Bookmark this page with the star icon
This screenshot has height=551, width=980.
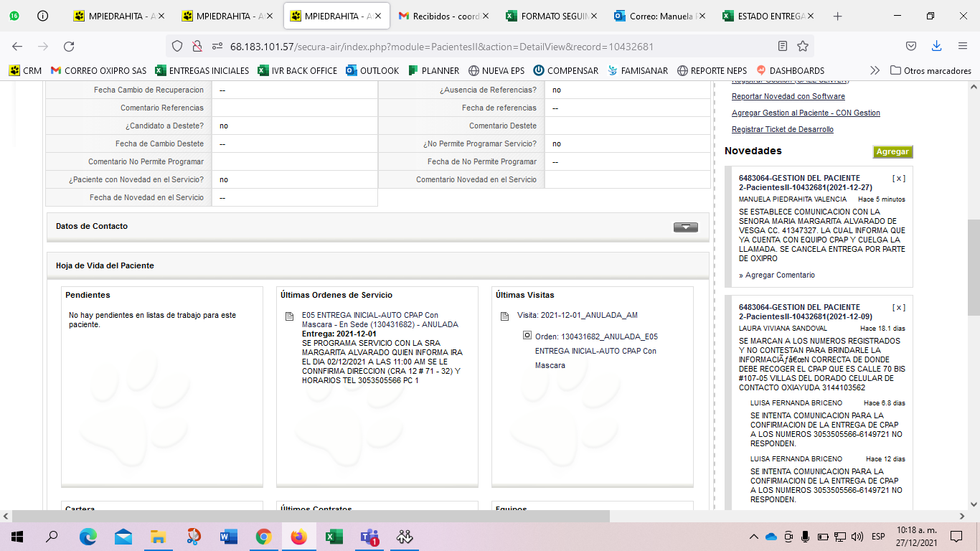tap(803, 46)
